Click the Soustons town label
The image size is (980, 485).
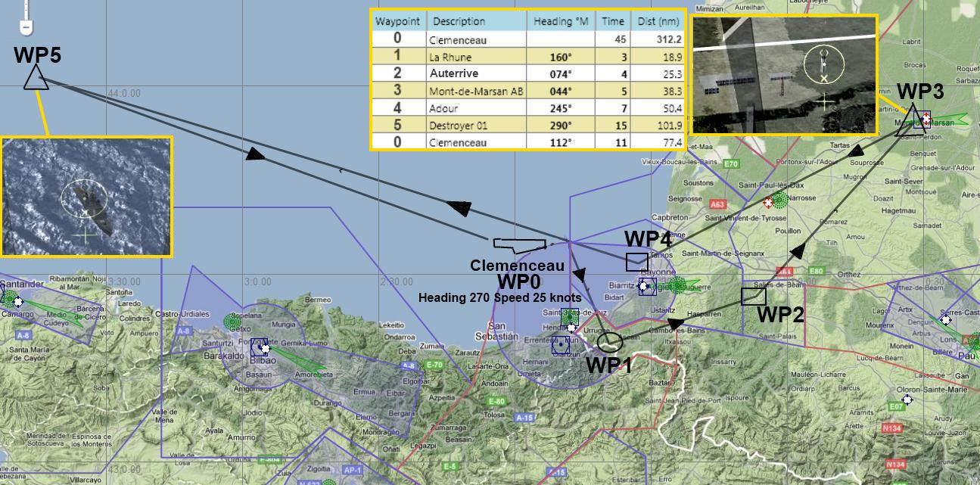698,182
